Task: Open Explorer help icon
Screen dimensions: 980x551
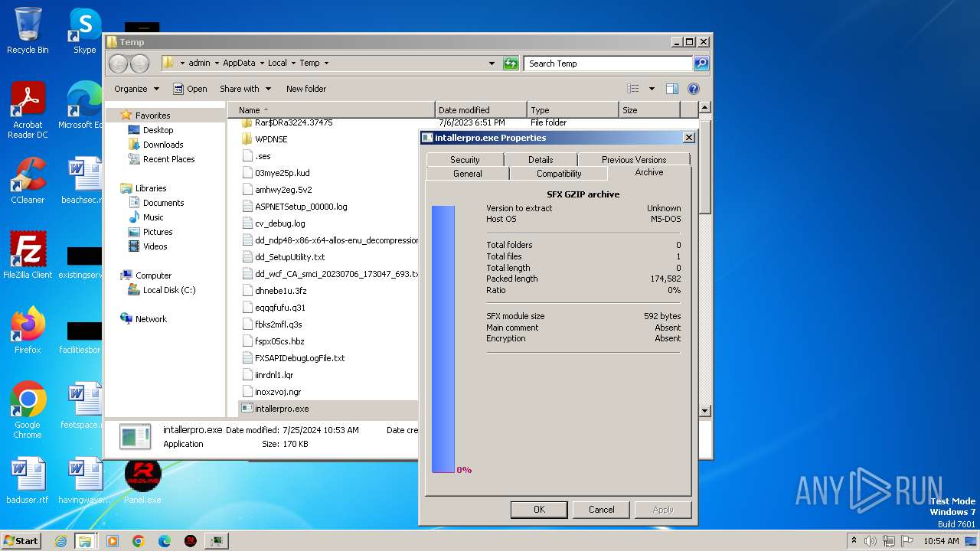Action: [x=694, y=89]
